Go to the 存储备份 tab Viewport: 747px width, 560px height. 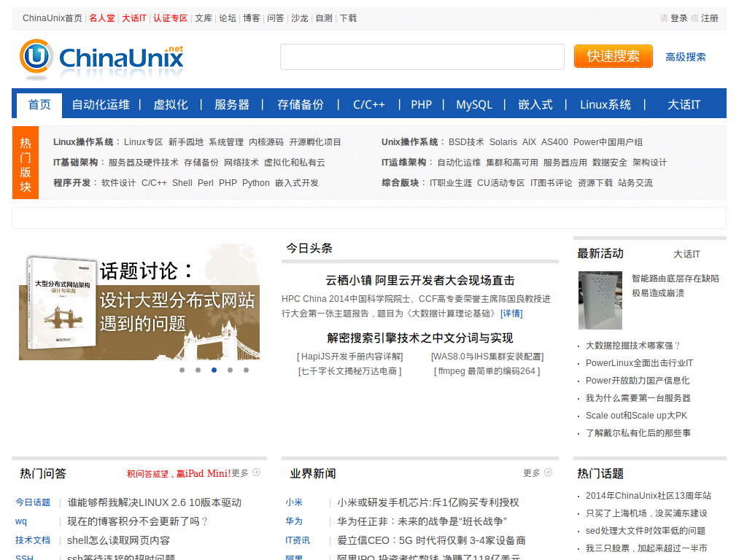300,105
